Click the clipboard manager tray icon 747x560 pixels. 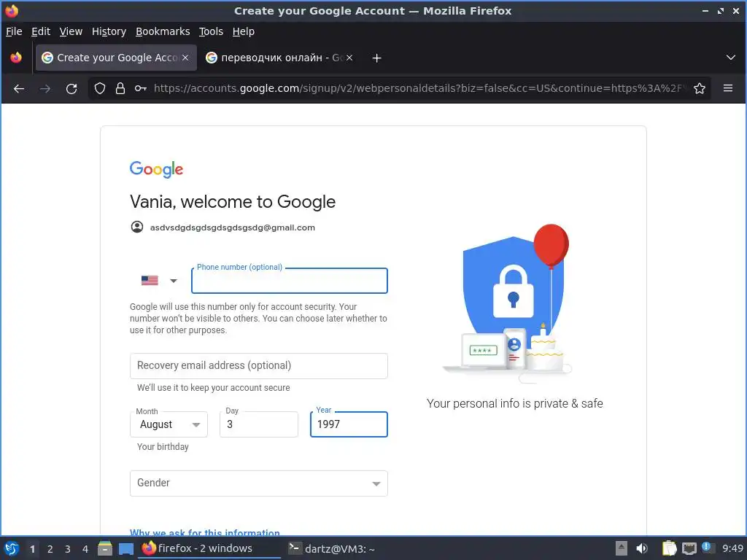point(670,548)
